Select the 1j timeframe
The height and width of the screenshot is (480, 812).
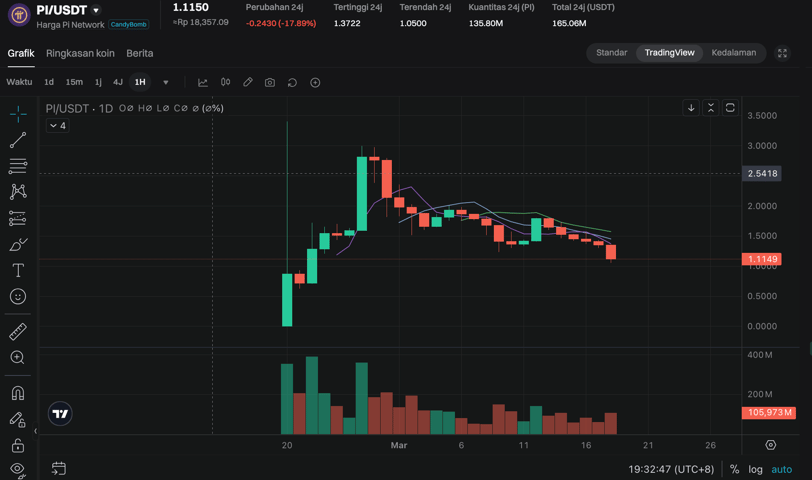pos(98,82)
